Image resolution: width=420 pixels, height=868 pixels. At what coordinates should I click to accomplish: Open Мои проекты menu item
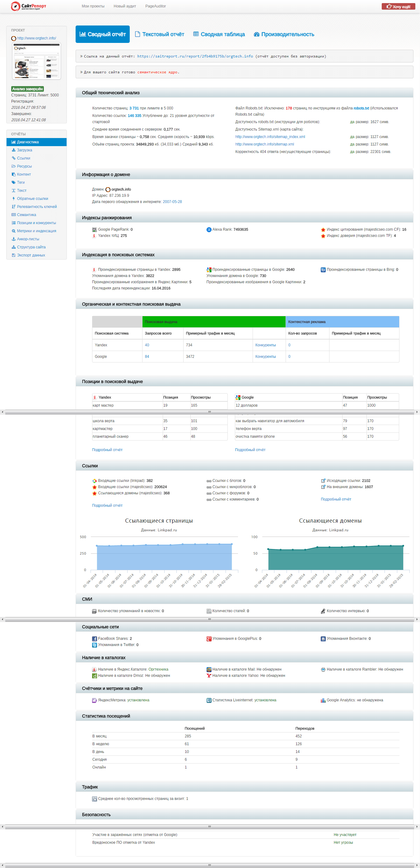93,6
